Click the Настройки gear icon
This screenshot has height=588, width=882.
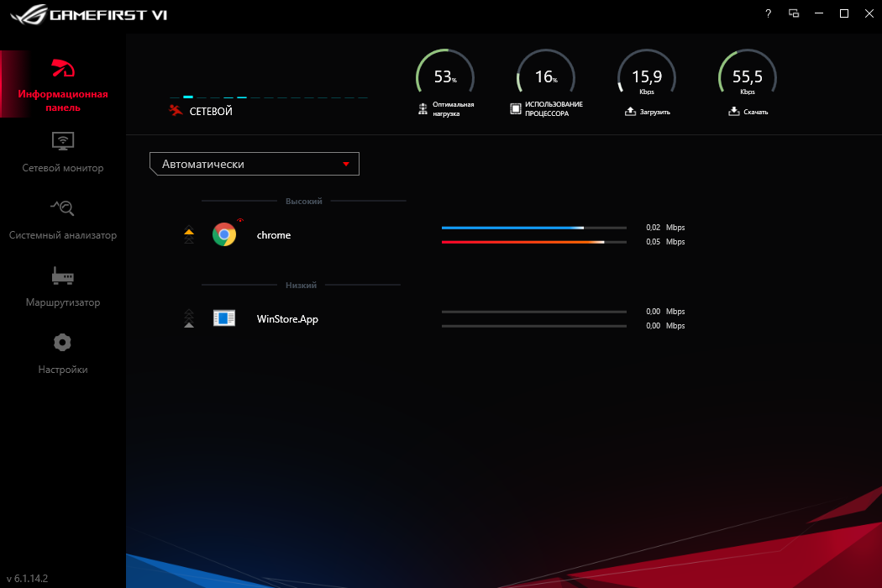click(62, 342)
